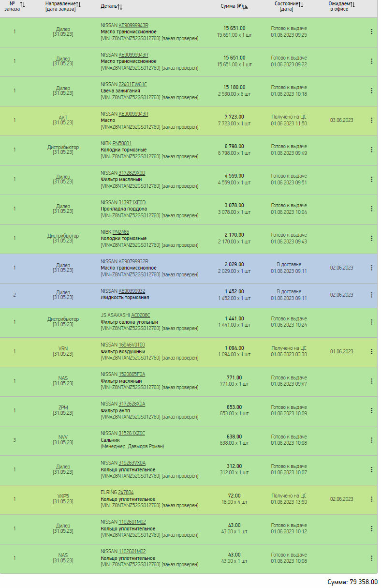Viewport: 381px width, 588px height.
Task: Click direction 'ZPM' cell
Action: tap(63, 408)
